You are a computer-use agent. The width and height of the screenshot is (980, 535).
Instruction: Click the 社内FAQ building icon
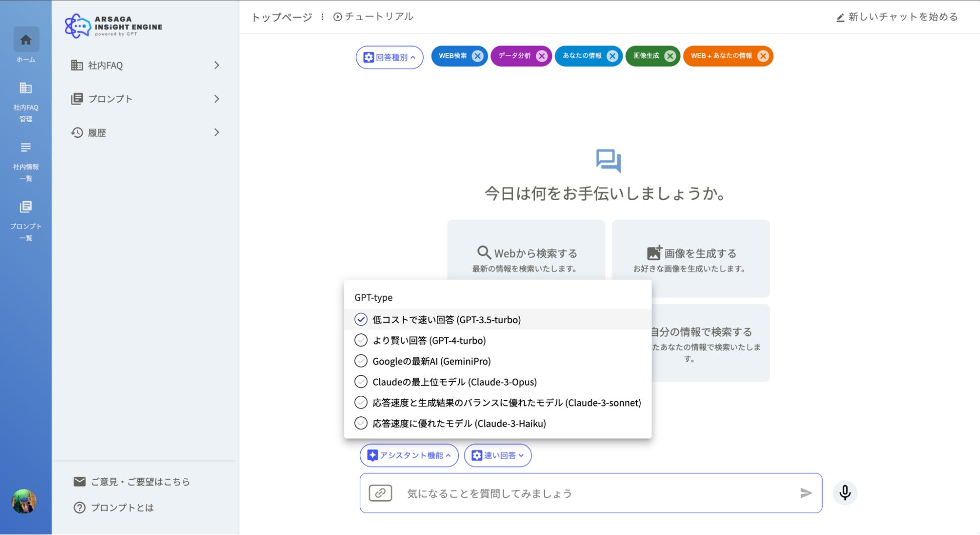click(77, 65)
